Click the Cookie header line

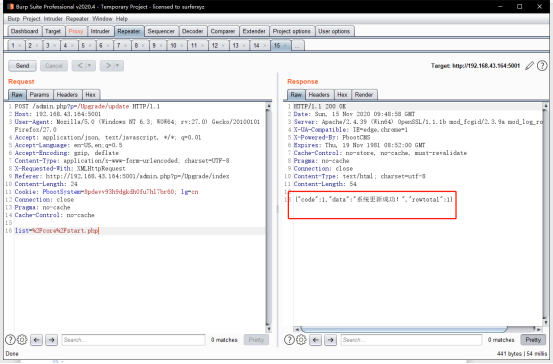tap(106, 192)
